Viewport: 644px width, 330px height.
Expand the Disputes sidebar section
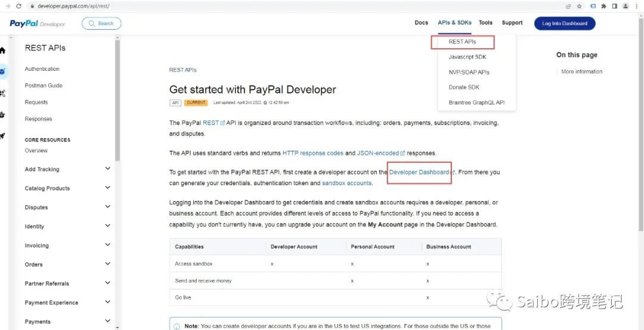(x=107, y=207)
